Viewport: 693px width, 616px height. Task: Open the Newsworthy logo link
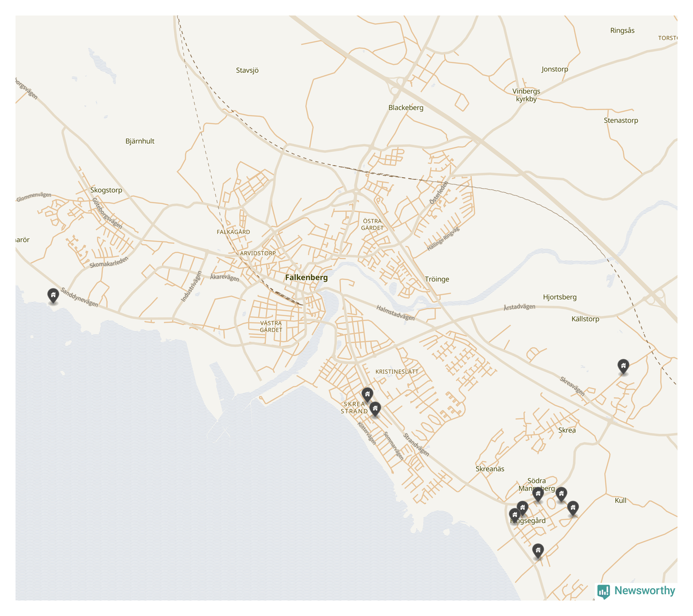(636, 591)
